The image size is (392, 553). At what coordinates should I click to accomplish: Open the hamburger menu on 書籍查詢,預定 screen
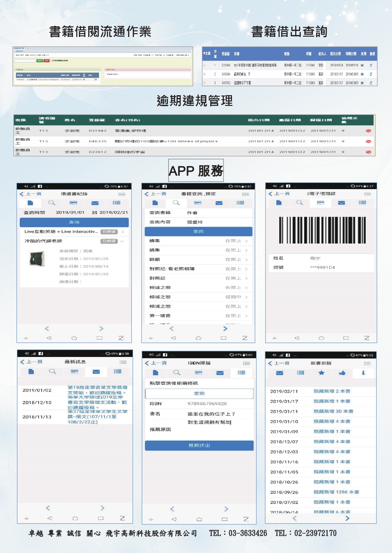(x=246, y=194)
